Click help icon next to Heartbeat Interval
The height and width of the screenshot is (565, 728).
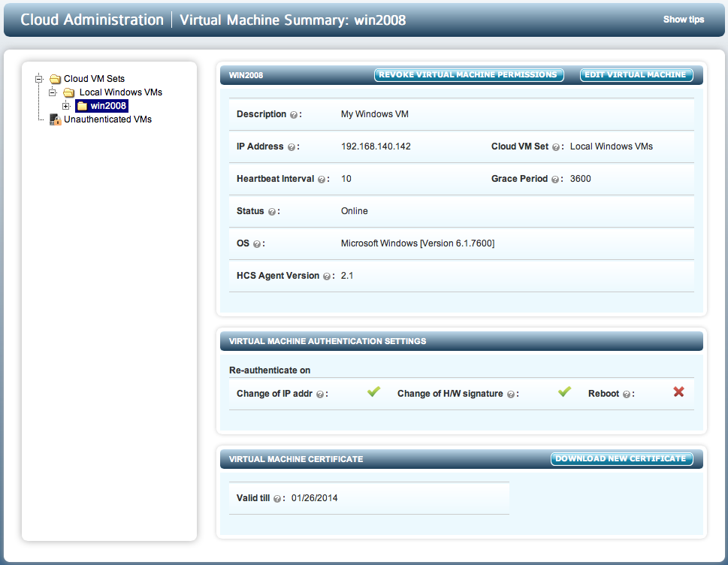(322, 180)
